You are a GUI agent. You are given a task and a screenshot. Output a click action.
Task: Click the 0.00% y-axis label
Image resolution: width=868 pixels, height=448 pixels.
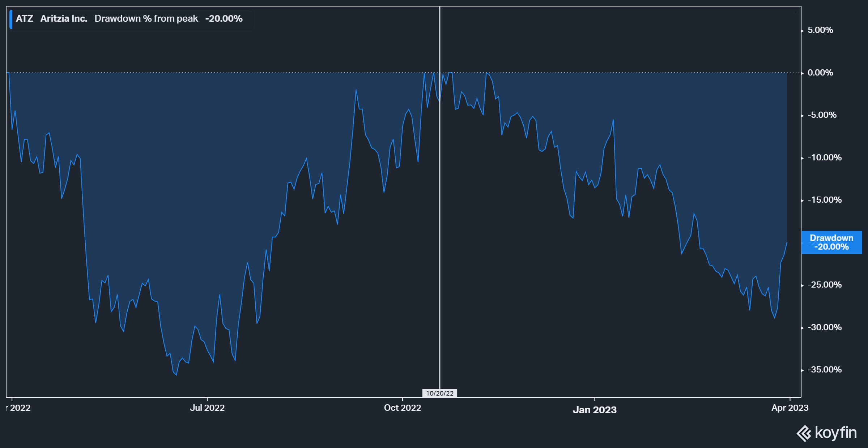[820, 73]
